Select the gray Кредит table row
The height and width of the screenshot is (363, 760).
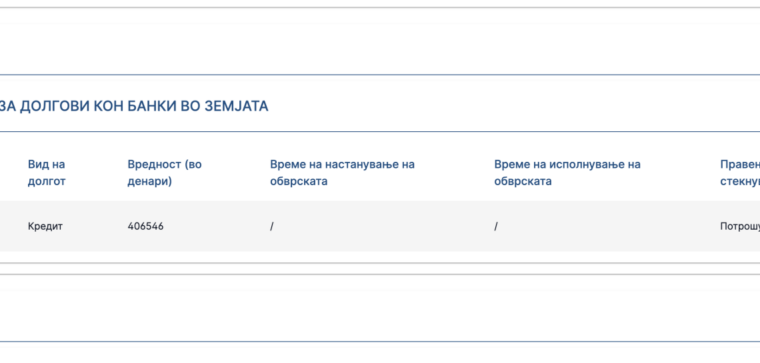(x=380, y=226)
